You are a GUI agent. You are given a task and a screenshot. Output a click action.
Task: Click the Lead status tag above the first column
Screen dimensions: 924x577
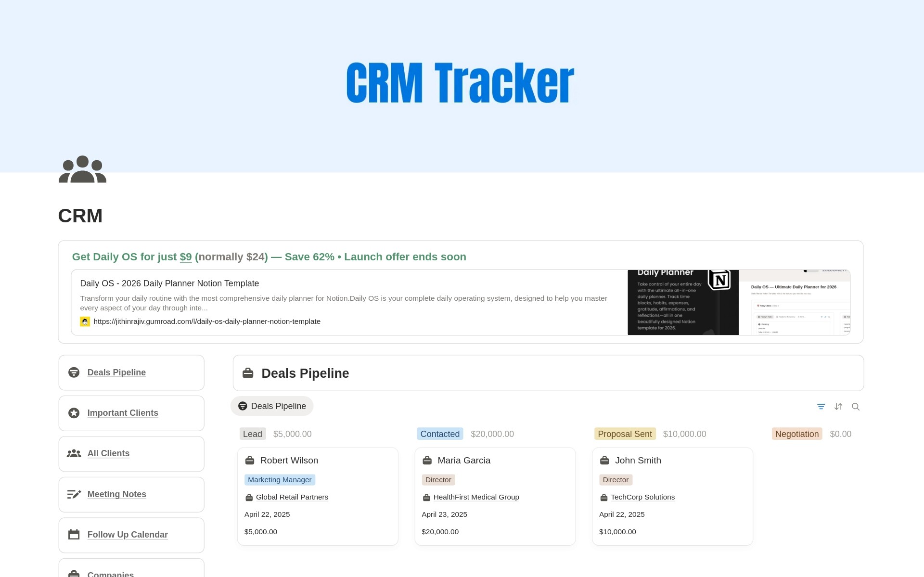[x=252, y=434]
